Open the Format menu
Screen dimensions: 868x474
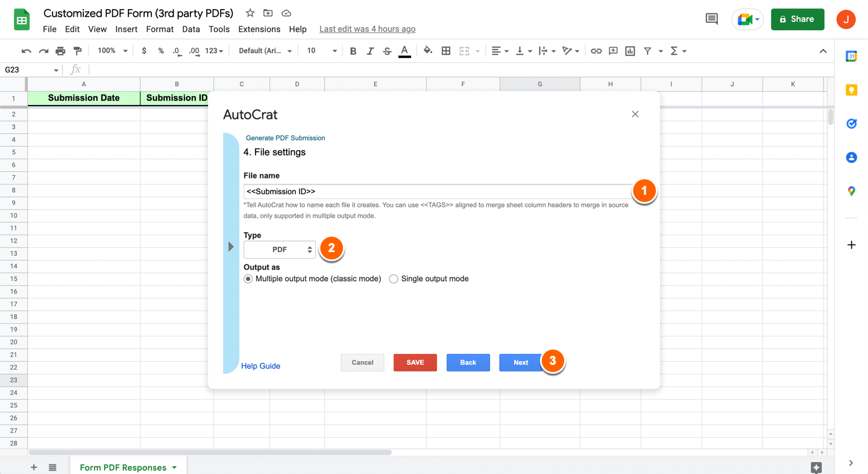(x=160, y=29)
